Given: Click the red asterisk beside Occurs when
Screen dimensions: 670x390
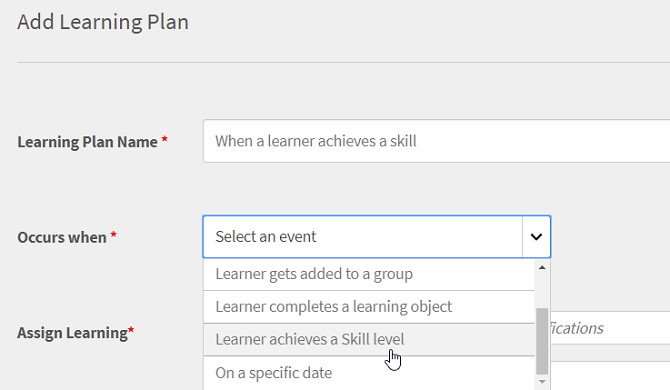Looking at the screenshot, I should click(114, 235).
